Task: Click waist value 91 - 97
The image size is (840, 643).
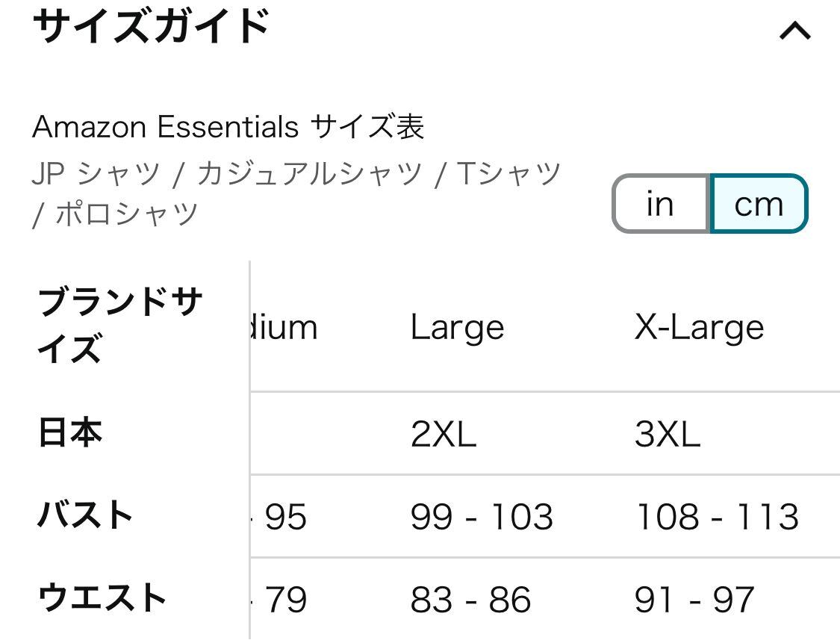Action: (694, 599)
